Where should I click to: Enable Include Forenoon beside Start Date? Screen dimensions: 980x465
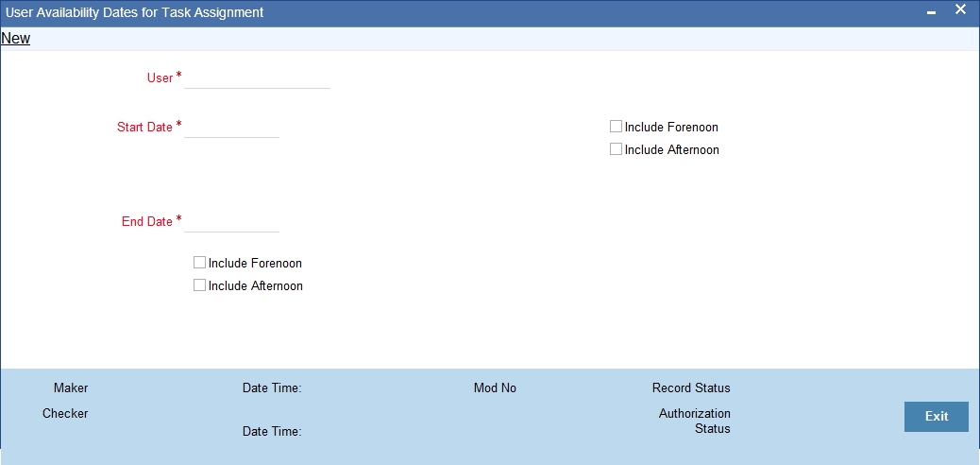click(616, 127)
